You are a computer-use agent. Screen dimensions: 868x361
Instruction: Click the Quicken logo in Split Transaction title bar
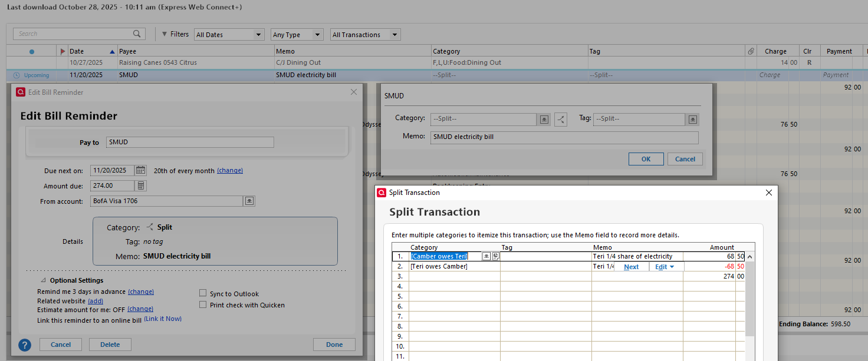(382, 193)
